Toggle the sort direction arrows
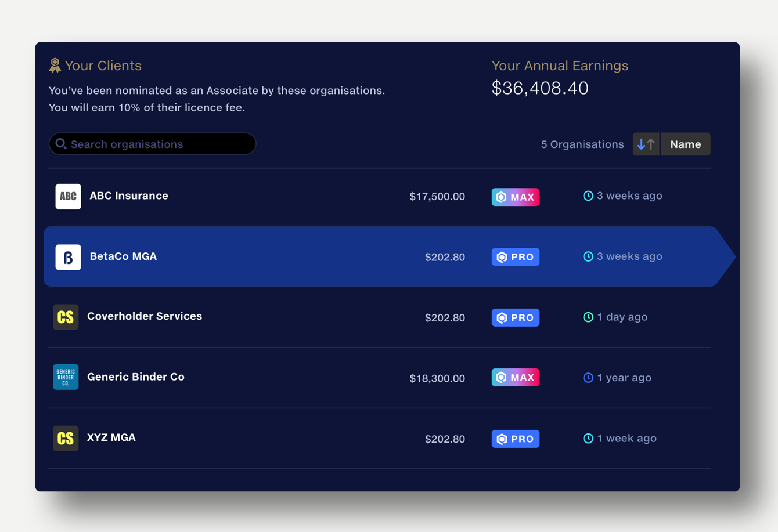778x532 pixels. [x=646, y=144]
